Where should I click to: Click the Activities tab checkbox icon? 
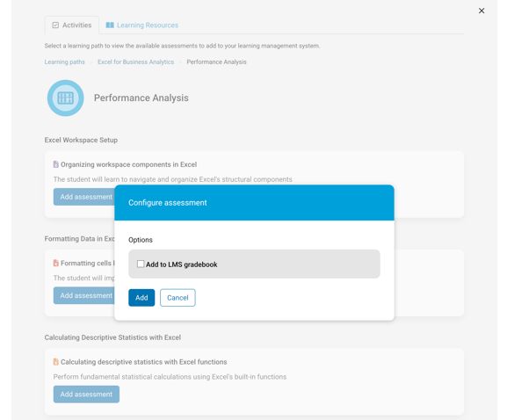click(55, 25)
